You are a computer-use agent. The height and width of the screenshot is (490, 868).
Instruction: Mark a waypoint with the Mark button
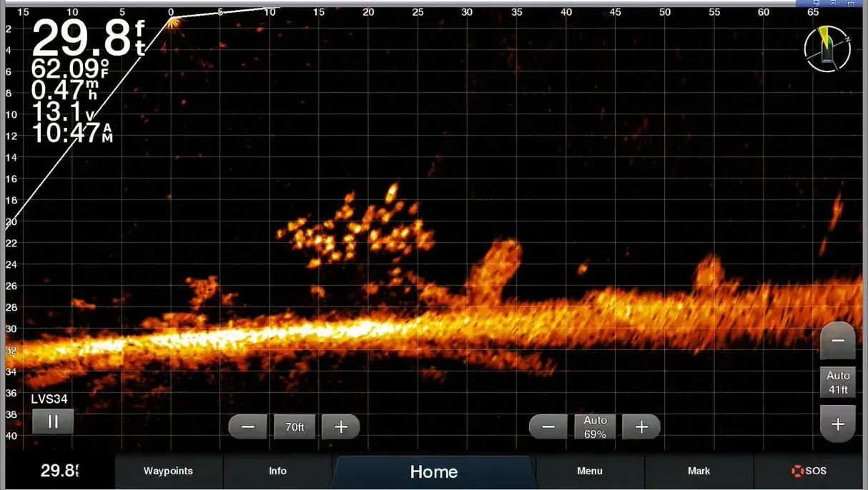(699, 471)
